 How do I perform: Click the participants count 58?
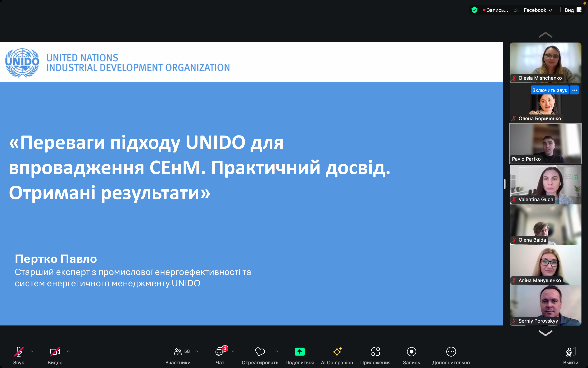pyautogui.click(x=187, y=351)
